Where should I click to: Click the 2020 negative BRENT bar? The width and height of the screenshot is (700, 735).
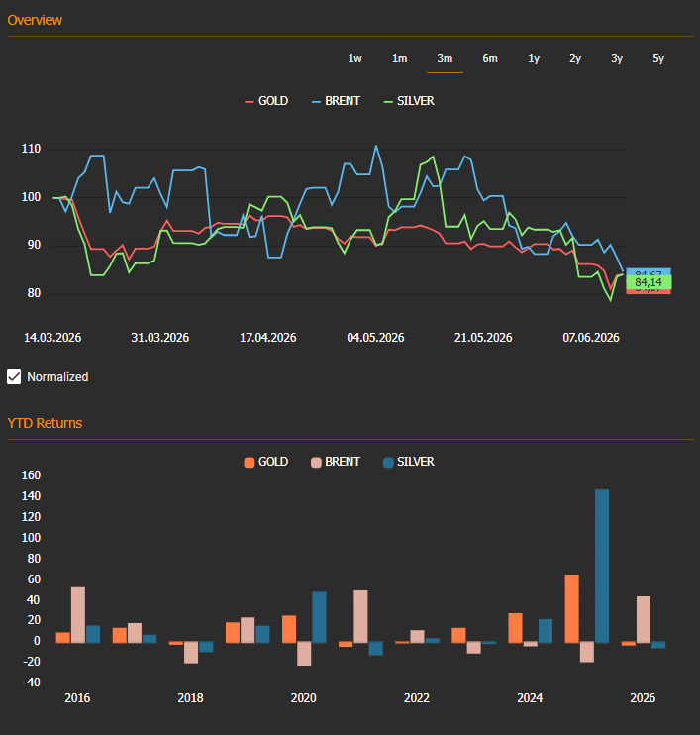tap(304, 653)
